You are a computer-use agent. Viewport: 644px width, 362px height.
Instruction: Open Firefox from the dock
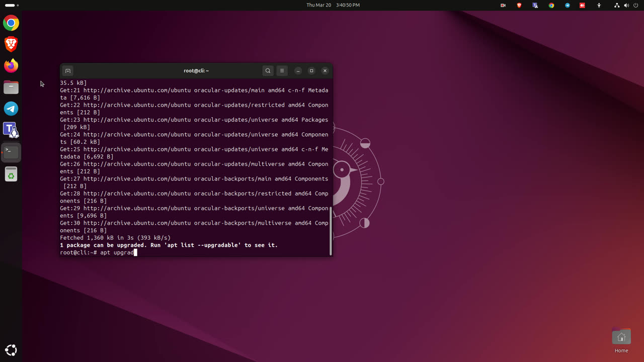(x=11, y=66)
